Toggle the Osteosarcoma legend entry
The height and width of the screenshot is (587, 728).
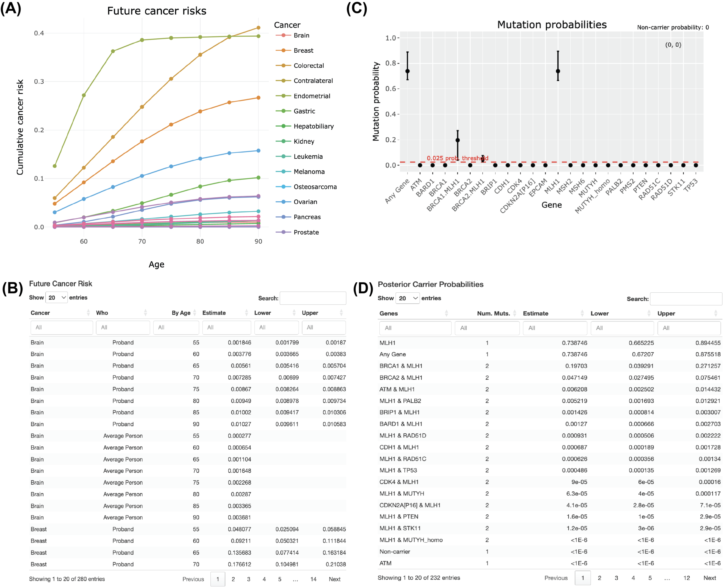[306, 187]
